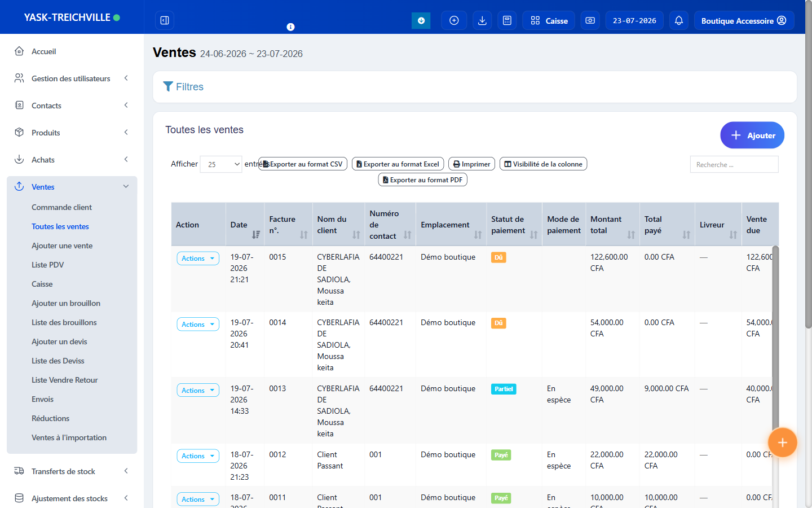Screen dimensions: 812x508
Task: Click the Payé badge of invoice 0012
Action: [x=501, y=455]
